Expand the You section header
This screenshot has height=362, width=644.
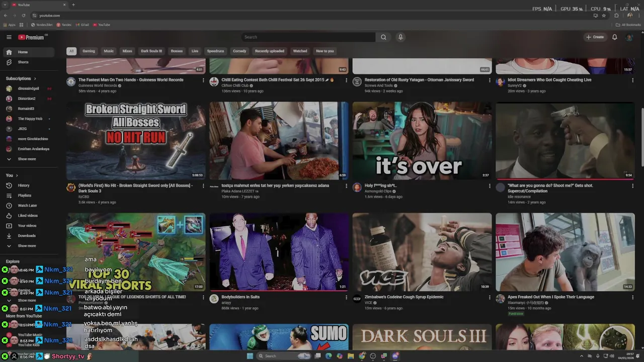[x=12, y=175]
